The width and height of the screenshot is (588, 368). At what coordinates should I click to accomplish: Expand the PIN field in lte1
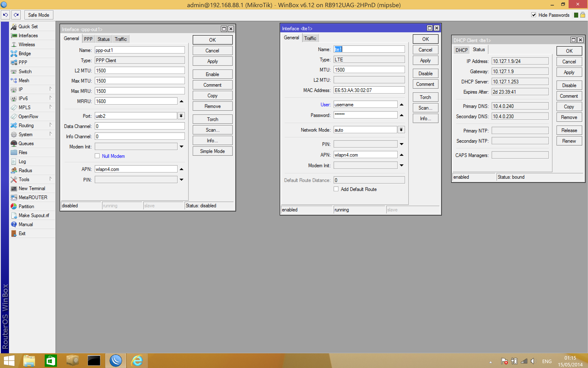[402, 144]
